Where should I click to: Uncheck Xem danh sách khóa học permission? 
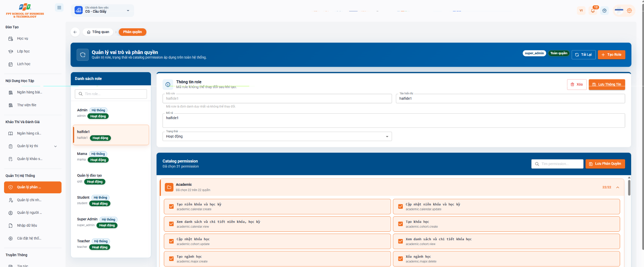[400, 241]
